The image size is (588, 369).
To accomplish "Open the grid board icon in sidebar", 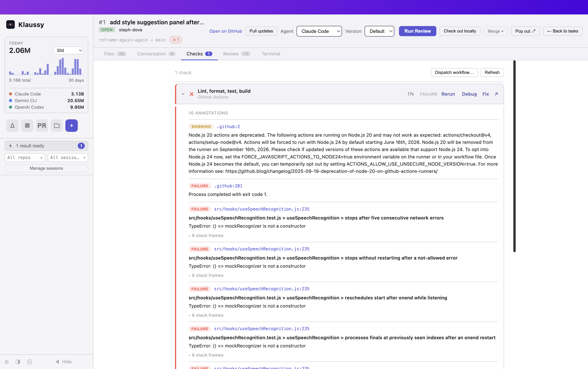I will click(x=27, y=126).
